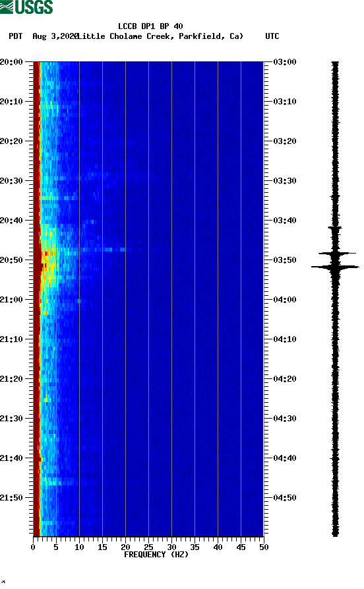Image resolution: width=364 pixels, height=589 pixels.
Task: Click the 03:00 UTC time label
Action: pyautogui.click(x=285, y=62)
